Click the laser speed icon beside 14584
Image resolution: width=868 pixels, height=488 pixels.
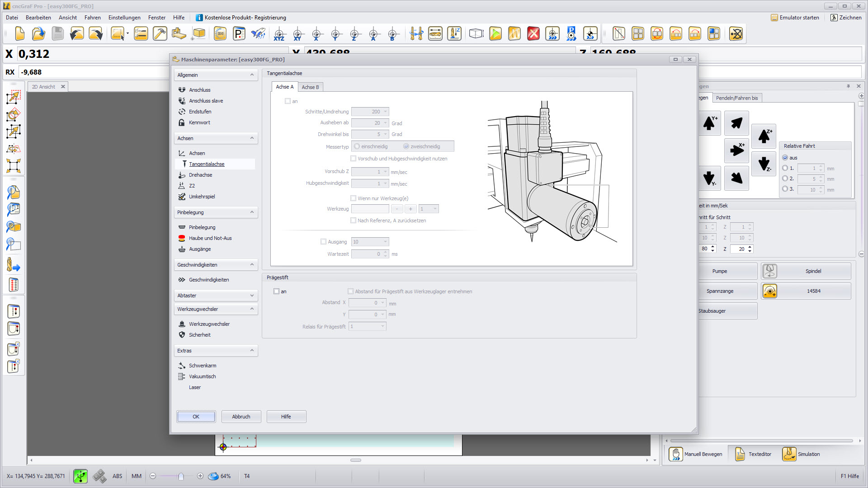770,291
